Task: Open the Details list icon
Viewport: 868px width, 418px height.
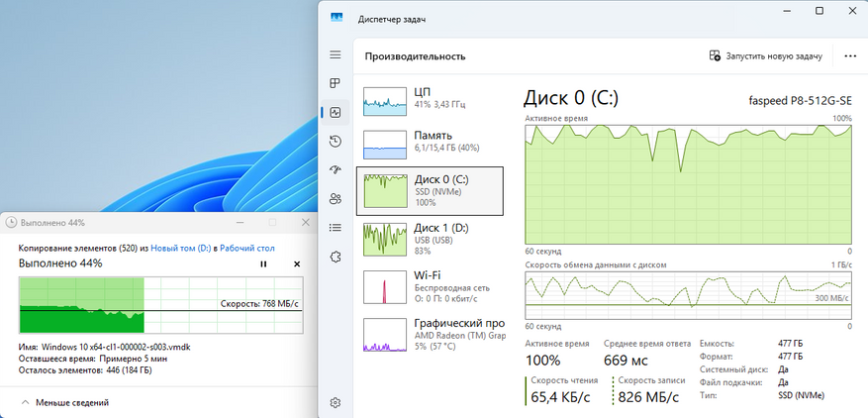Action: (335, 227)
